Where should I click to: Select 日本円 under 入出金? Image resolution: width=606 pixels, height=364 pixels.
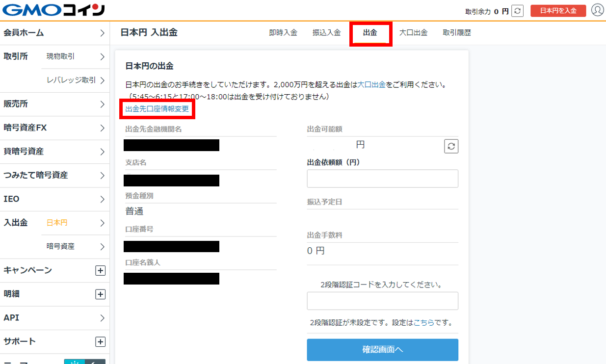[x=76, y=223]
